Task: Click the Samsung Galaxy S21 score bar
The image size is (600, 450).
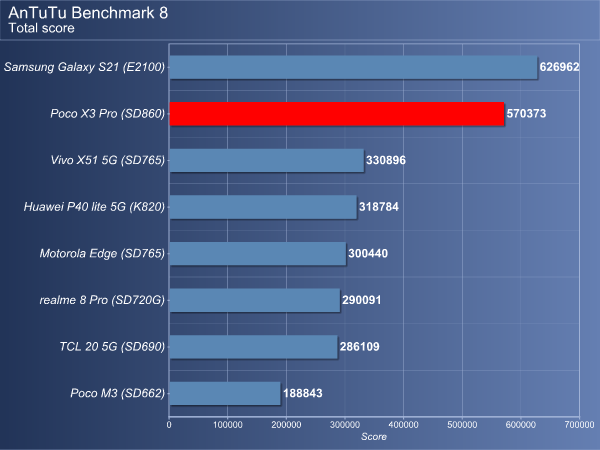Action: coord(353,67)
